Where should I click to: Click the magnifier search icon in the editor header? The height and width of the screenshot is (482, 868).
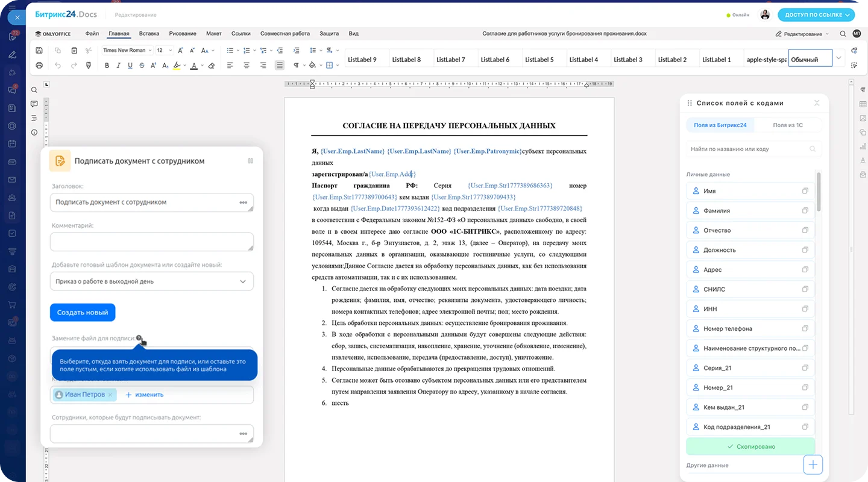[x=843, y=34]
